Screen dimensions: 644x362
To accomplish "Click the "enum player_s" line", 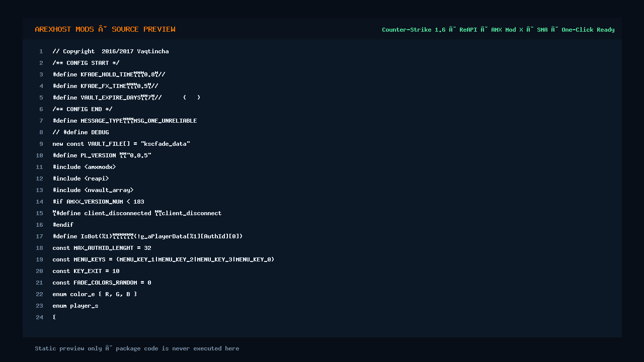I will tap(75, 306).
